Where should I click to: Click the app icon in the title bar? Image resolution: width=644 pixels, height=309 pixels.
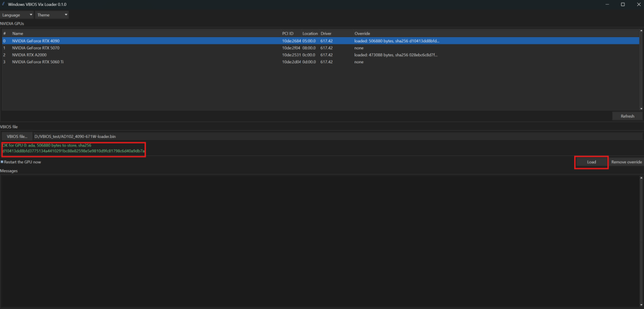4,4
